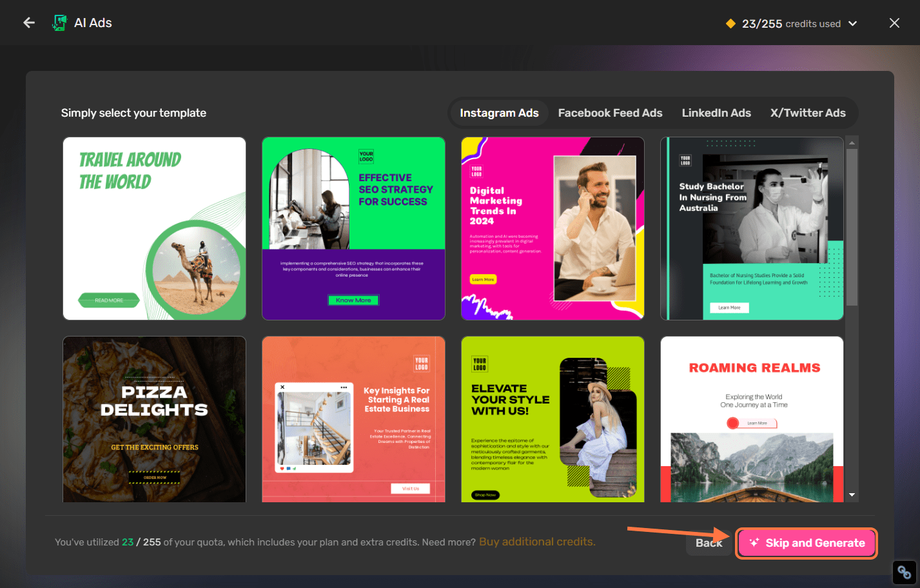Viewport: 920px width, 588px height.
Task: Click the AI Ads app logo icon
Action: coord(59,21)
